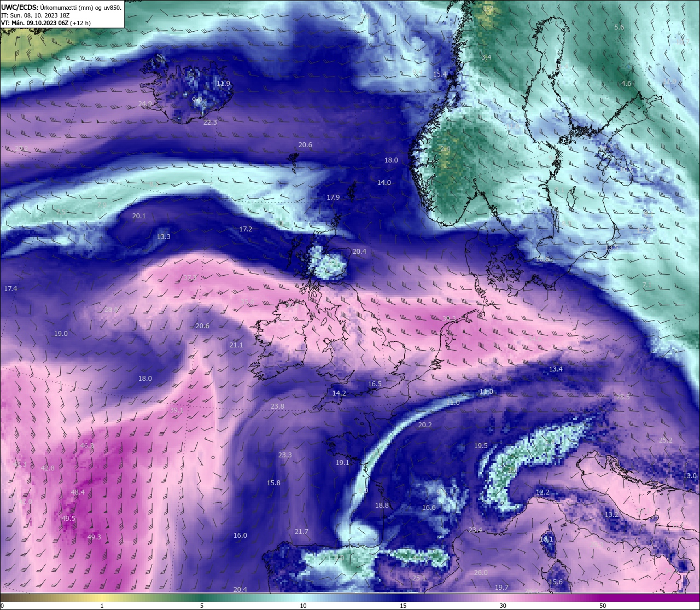Screen dimensions: 700x610
Task: Click the map value 21.1 west of Ireland
Action: (x=236, y=345)
